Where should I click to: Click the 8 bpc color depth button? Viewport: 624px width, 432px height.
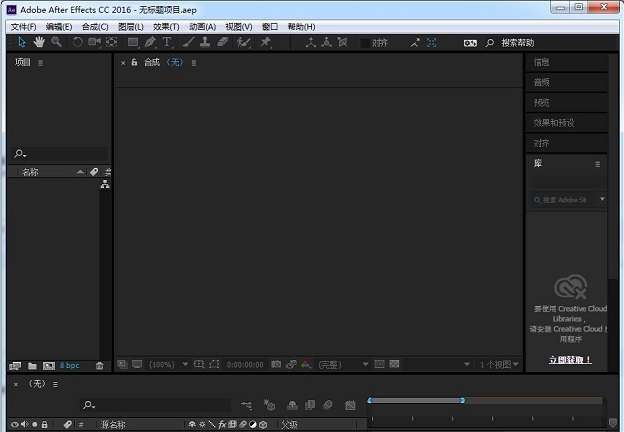[x=70, y=365]
